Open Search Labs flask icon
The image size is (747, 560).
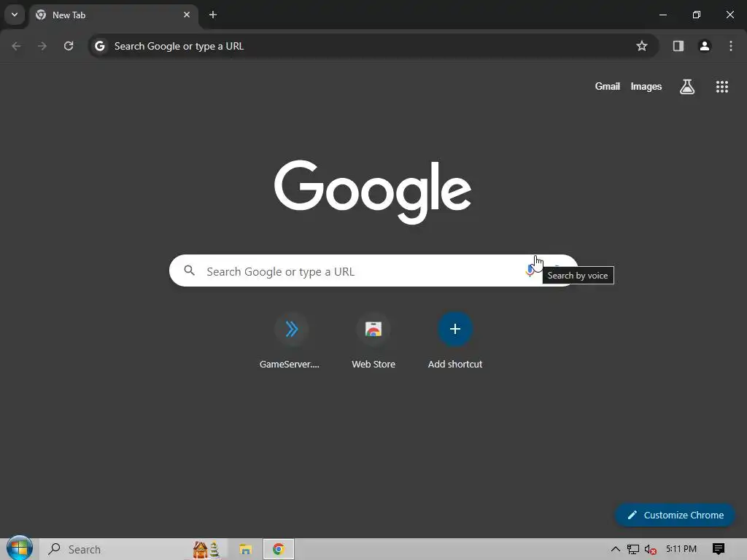click(x=687, y=87)
